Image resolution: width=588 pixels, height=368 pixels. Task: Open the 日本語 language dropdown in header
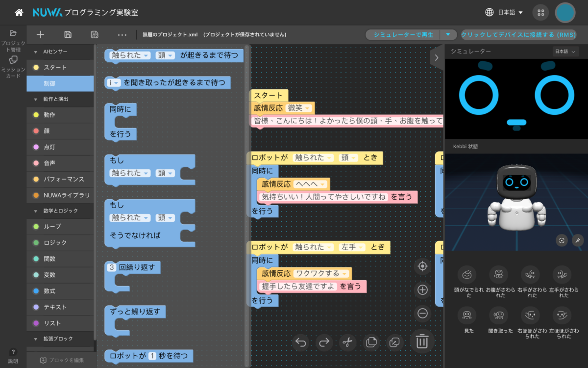(x=504, y=13)
